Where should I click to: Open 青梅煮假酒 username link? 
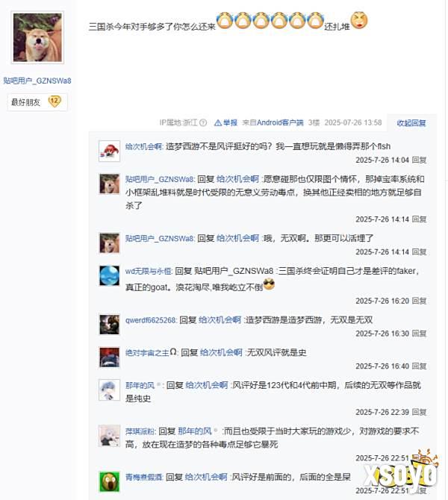point(143,478)
